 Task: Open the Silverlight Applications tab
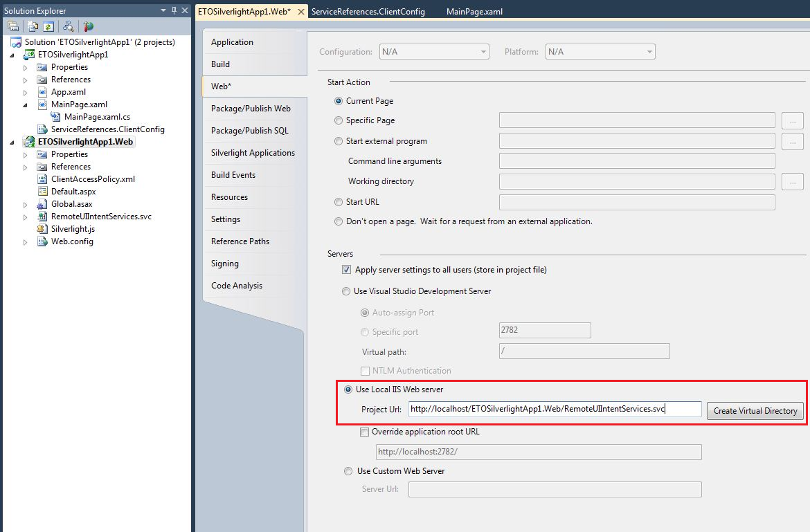pyautogui.click(x=253, y=153)
